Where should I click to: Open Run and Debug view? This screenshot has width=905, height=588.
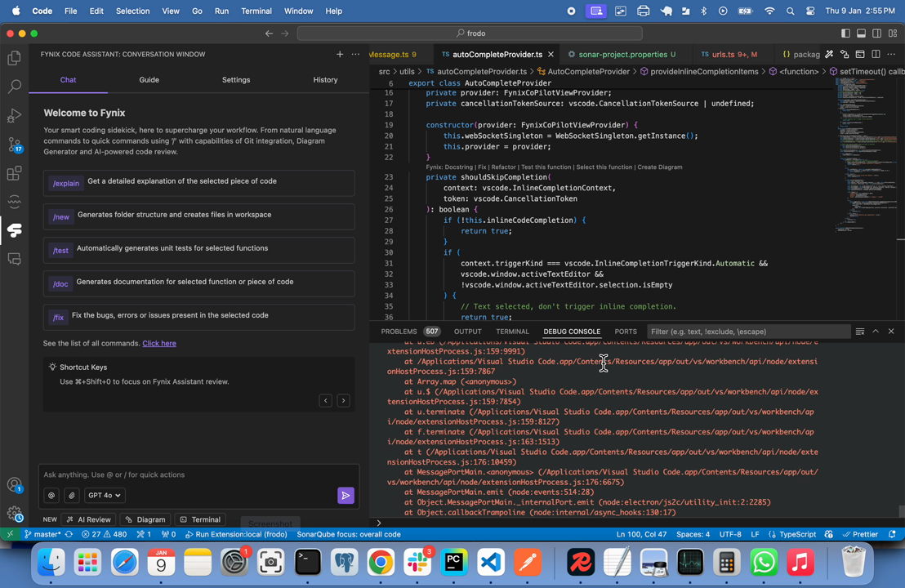tap(15, 115)
